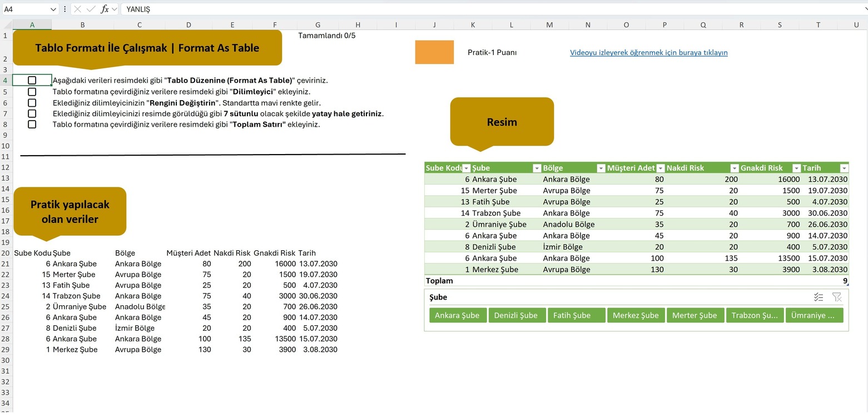Open the Şube filter dropdown in green table header

[537, 168]
